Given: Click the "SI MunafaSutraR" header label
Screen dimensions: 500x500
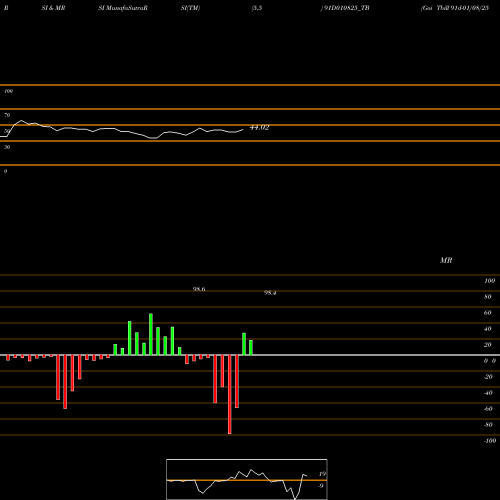Looking at the screenshot, I should tap(123, 8).
